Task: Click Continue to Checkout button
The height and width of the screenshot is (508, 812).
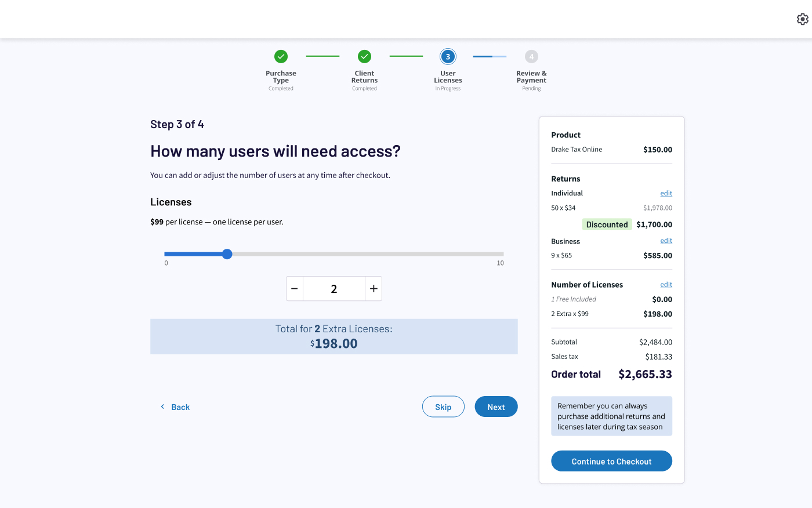Action: [611, 461]
